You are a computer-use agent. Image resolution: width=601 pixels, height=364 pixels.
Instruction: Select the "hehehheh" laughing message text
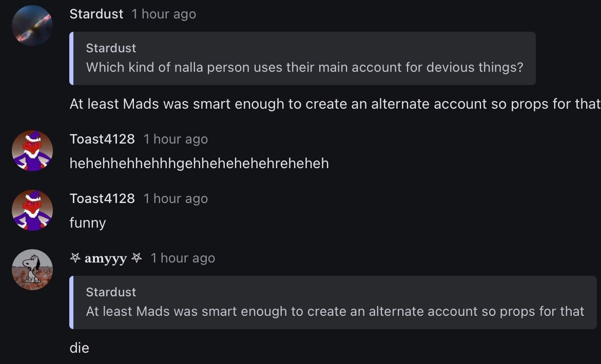point(199,164)
